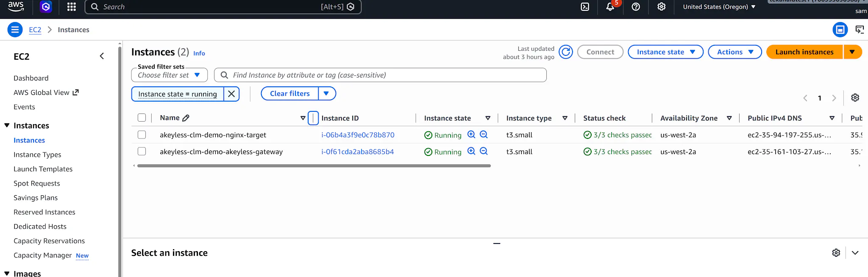Open instance ID i-0f61cda2aba8685b4
Image resolution: width=868 pixels, height=277 pixels.
[x=358, y=152]
